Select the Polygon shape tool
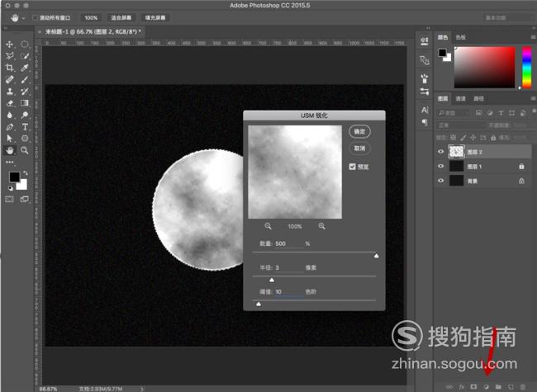This screenshot has width=537, height=392. coord(24,139)
